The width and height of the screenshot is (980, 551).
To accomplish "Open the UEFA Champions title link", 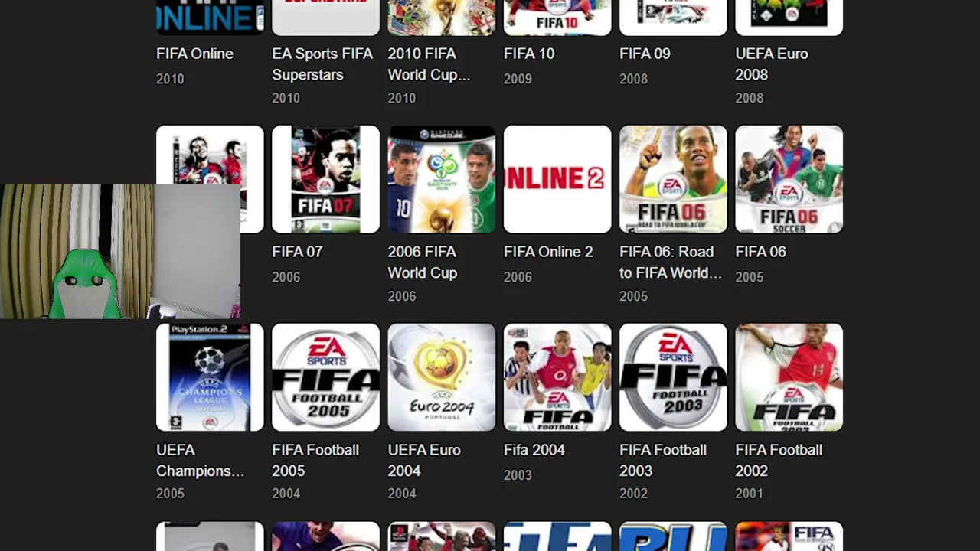I will [200, 461].
